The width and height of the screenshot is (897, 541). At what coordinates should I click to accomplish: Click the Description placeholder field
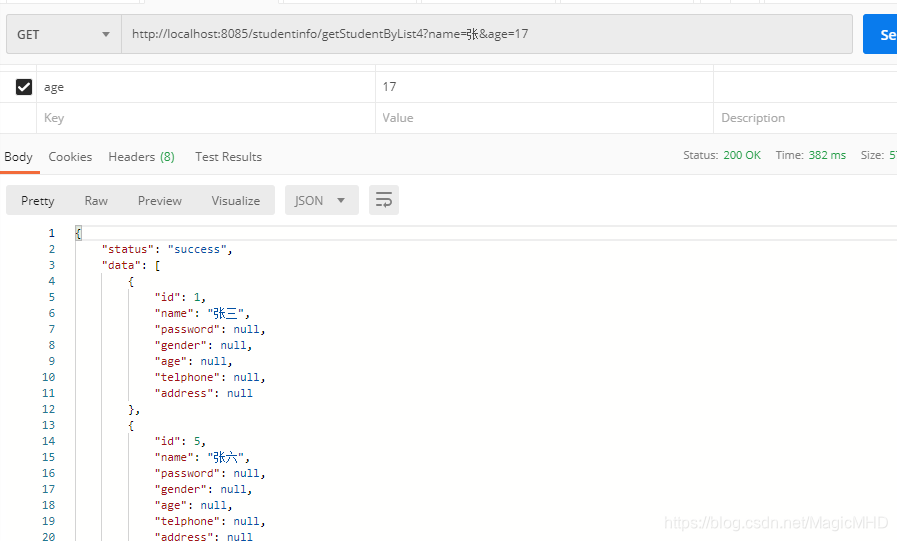(x=805, y=118)
